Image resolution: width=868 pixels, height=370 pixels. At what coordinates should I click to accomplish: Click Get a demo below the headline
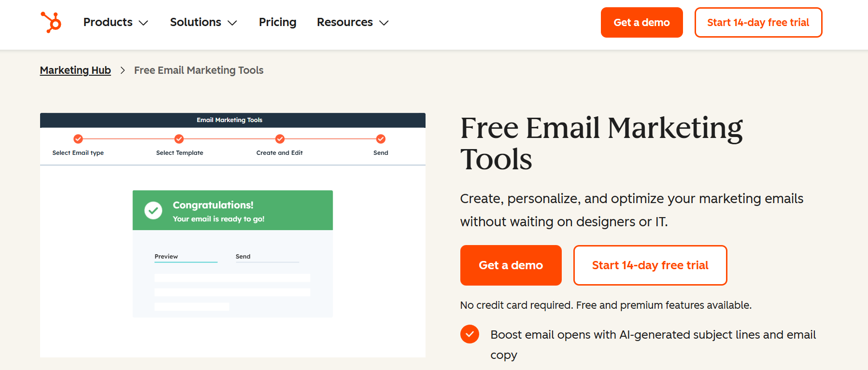[511, 265]
